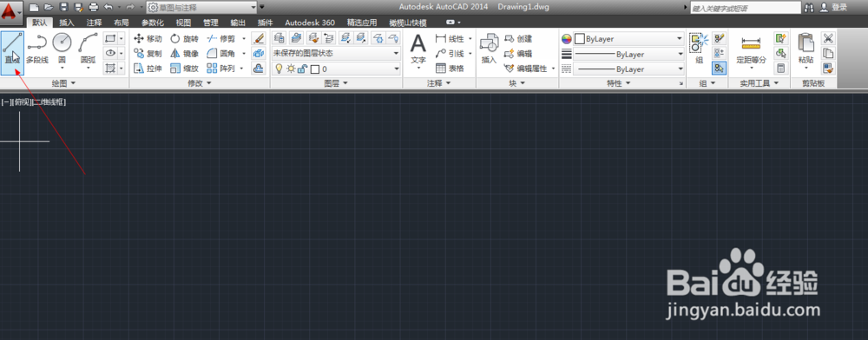Select the 拉伸 Stretch tool

click(148, 69)
